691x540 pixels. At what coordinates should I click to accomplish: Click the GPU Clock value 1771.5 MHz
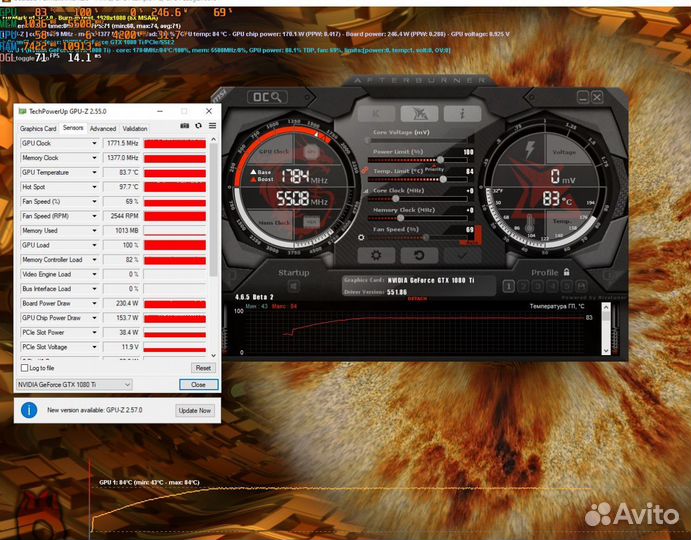[122, 143]
